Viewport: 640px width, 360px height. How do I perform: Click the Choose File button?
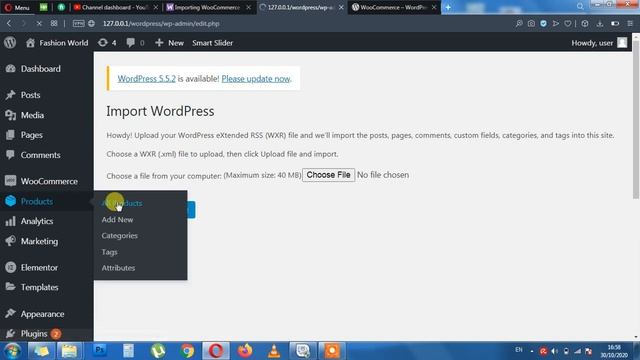coord(329,175)
